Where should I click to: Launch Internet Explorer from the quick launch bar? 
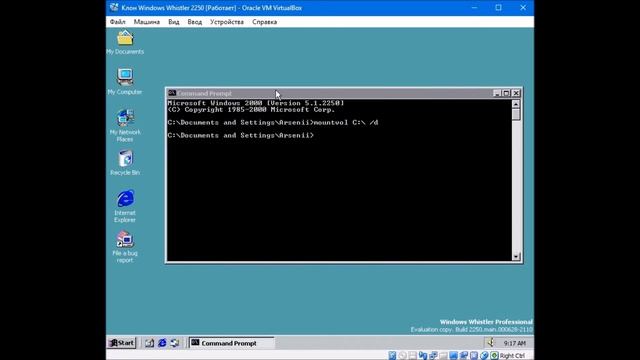click(162, 343)
